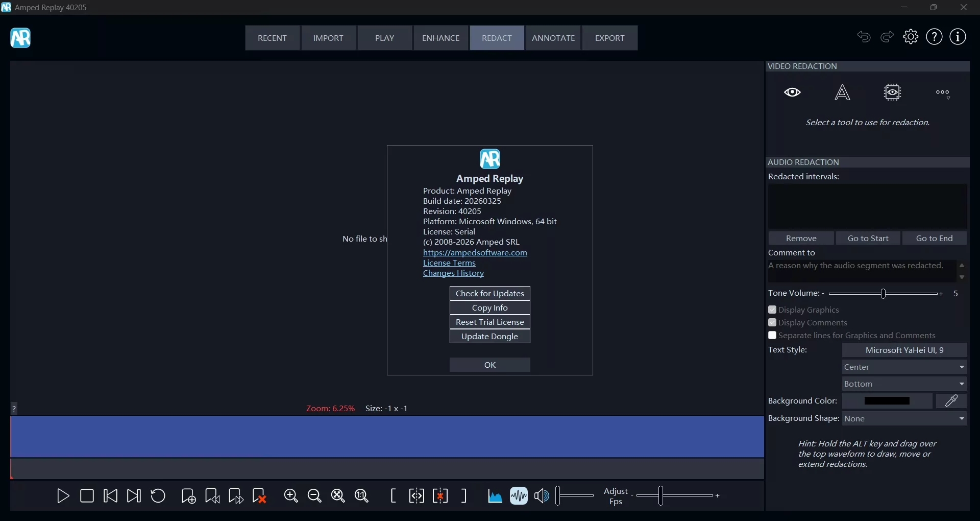Viewport: 980px width, 521px height.
Task: Go to the previous bookmark
Action: (212, 496)
